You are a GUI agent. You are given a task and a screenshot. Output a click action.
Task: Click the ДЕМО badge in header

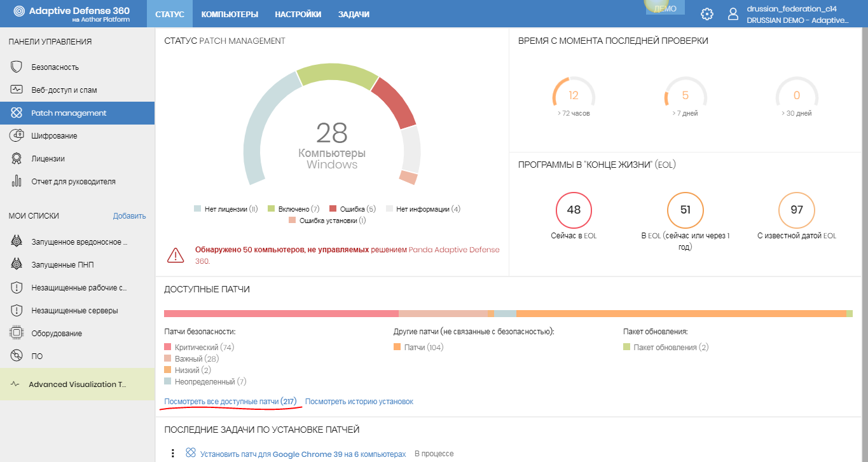pyautogui.click(x=665, y=8)
